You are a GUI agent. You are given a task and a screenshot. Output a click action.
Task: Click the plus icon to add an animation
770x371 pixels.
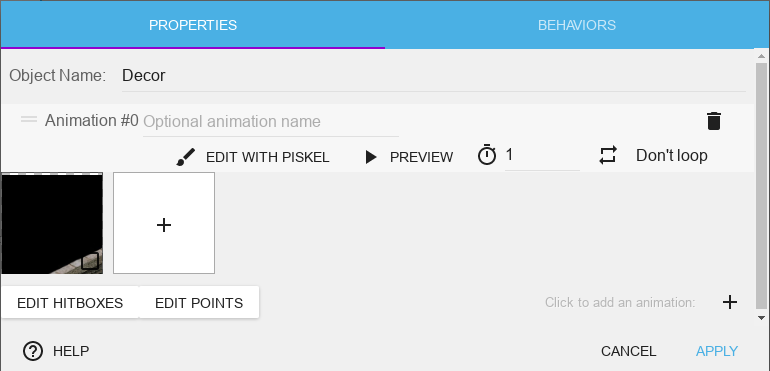pos(730,302)
